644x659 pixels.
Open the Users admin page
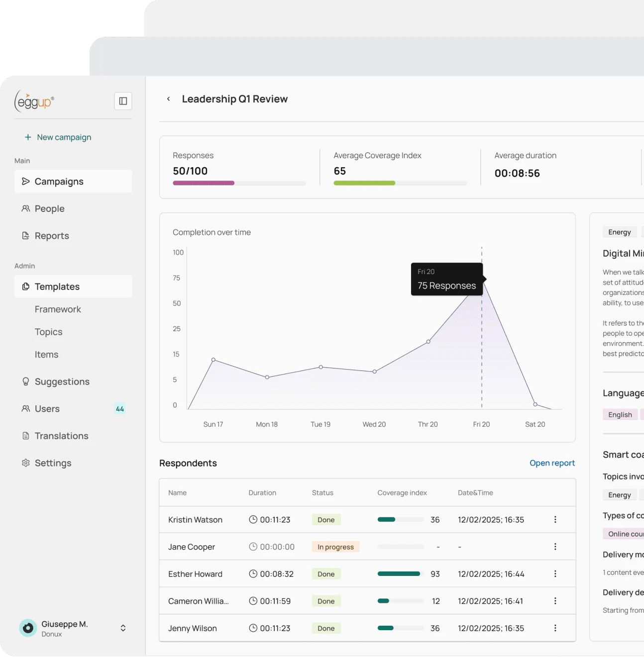click(x=73, y=409)
